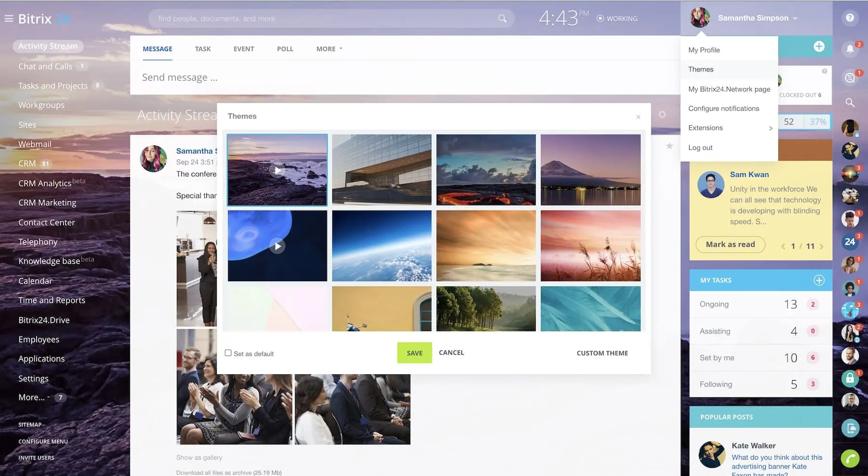Open the hamburger menu beside Bitrix logo
Viewport: 868px width, 476px height.
(x=9, y=19)
